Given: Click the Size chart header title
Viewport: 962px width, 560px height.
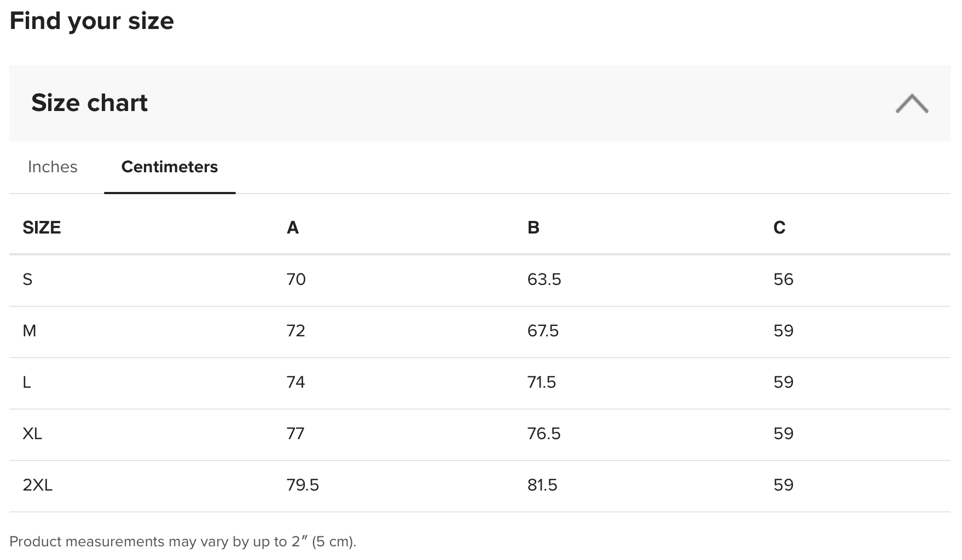Looking at the screenshot, I should (90, 103).
